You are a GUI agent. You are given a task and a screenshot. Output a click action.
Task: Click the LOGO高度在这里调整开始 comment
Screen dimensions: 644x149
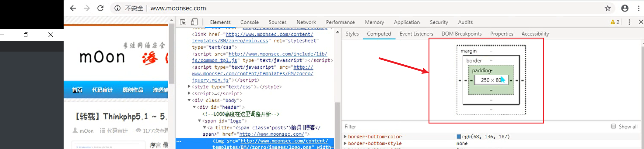(241, 114)
